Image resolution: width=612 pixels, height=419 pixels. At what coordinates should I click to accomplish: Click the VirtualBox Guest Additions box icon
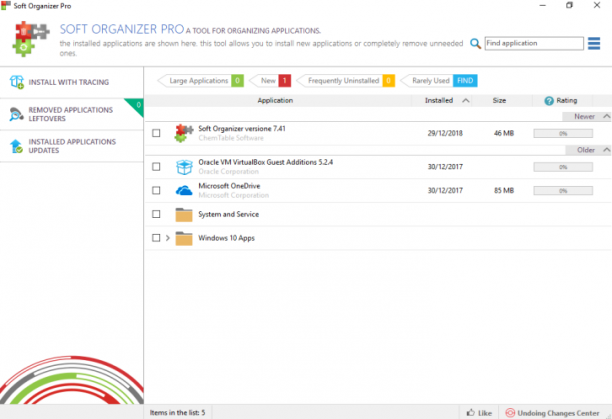[x=184, y=167]
